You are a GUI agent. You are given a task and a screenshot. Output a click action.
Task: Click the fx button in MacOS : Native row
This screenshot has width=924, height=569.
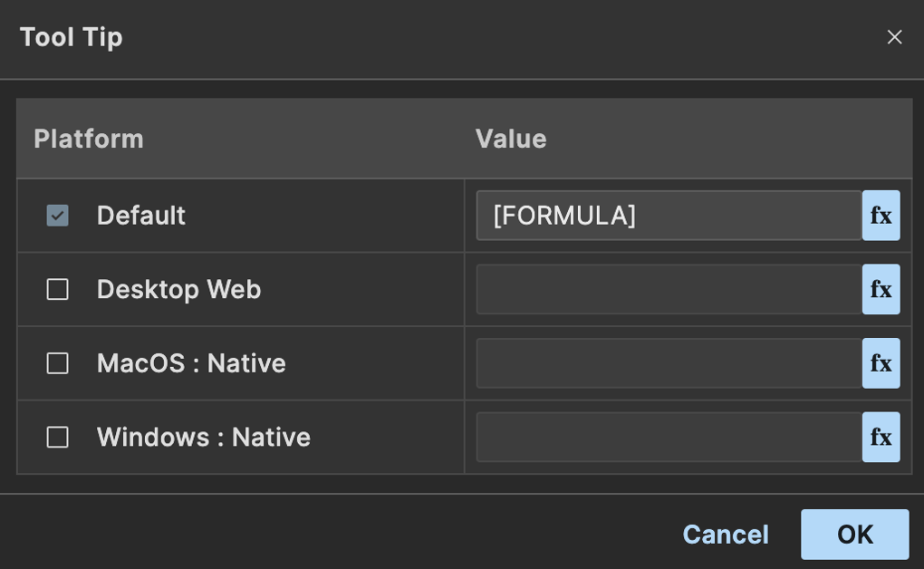pyautogui.click(x=881, y=363)
